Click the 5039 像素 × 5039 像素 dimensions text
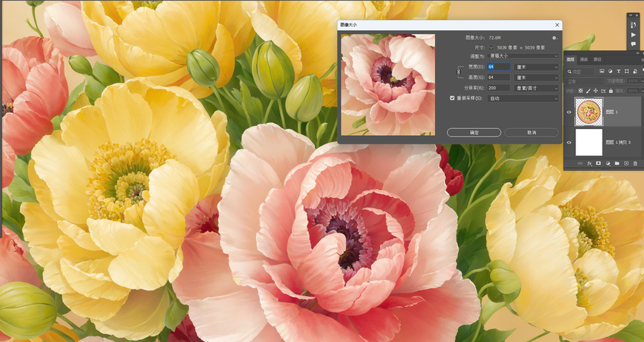 [x=521, y=48]
